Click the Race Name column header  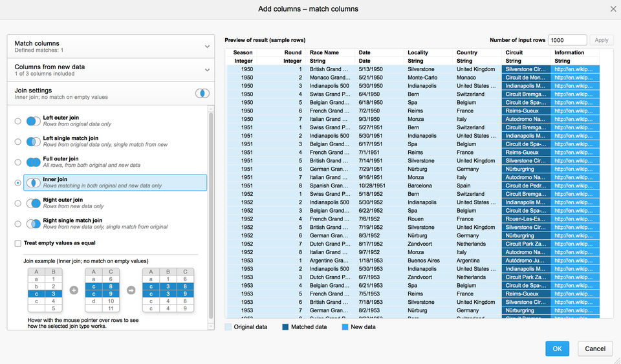pyautogui.click(x=324, y=53)
